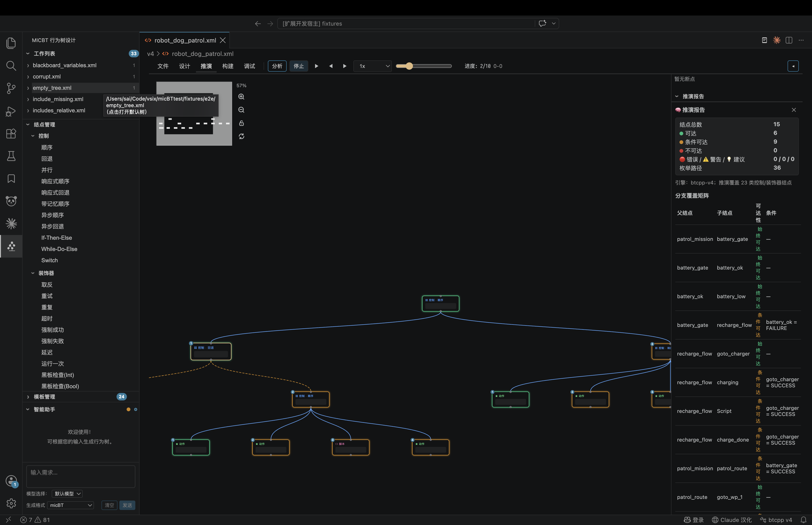The width and height of the screenshot is (812, 525).
Task: Step forward in the simulation
Action: [x=345, y=66]
